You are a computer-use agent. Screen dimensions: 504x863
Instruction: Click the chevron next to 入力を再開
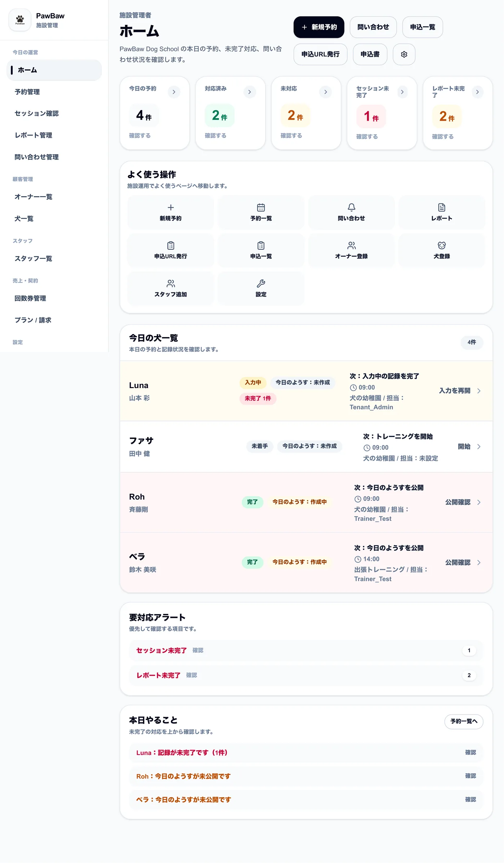[479, 391]
